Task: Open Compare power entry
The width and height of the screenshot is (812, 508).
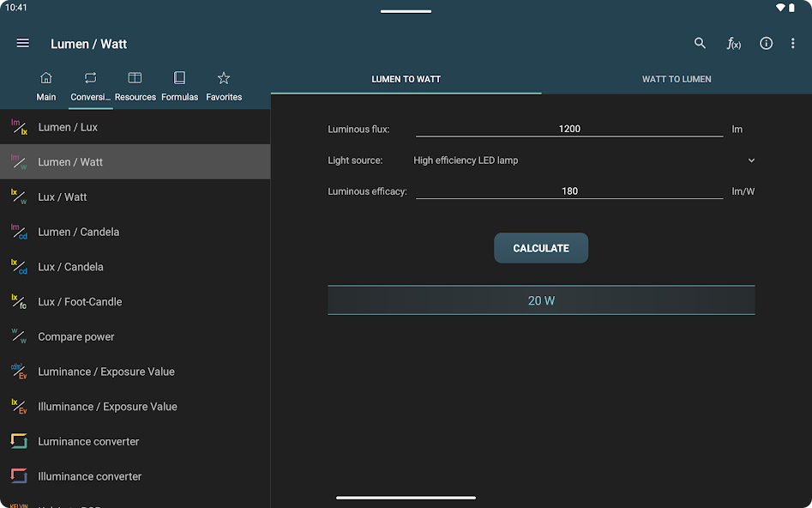Action: [135, 336]
